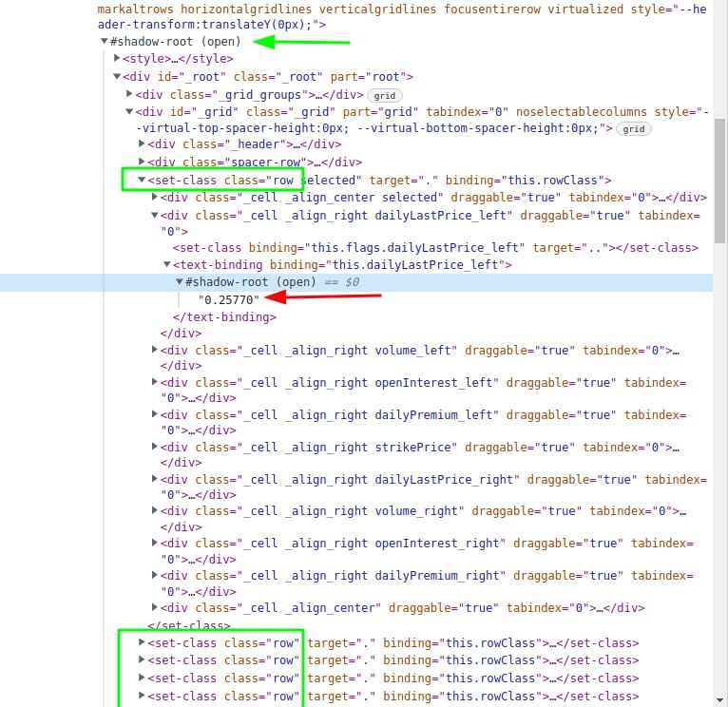
Task: Expand the volume_left cell div
Action: (x=155, y=350)
